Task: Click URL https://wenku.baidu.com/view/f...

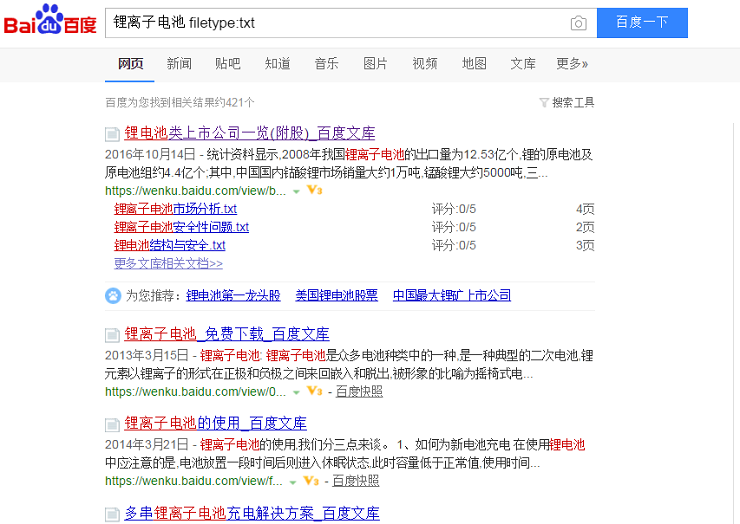Action: point(193,481)
